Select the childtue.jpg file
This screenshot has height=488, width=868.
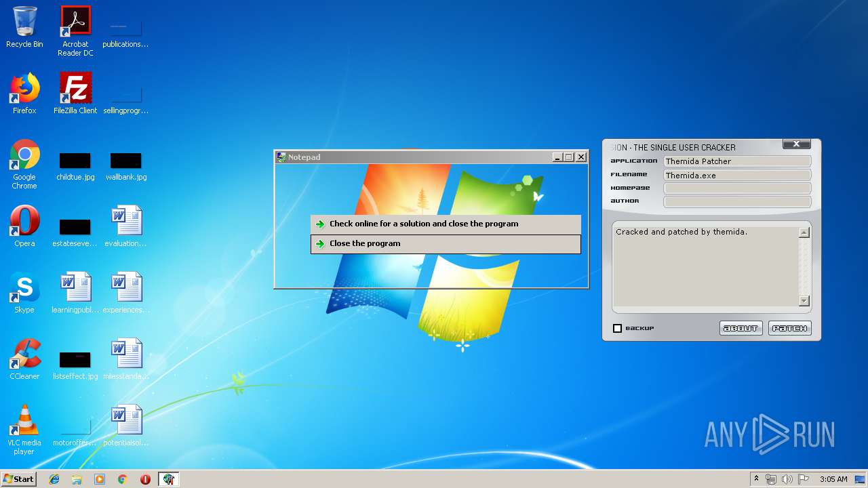[75, 167]
